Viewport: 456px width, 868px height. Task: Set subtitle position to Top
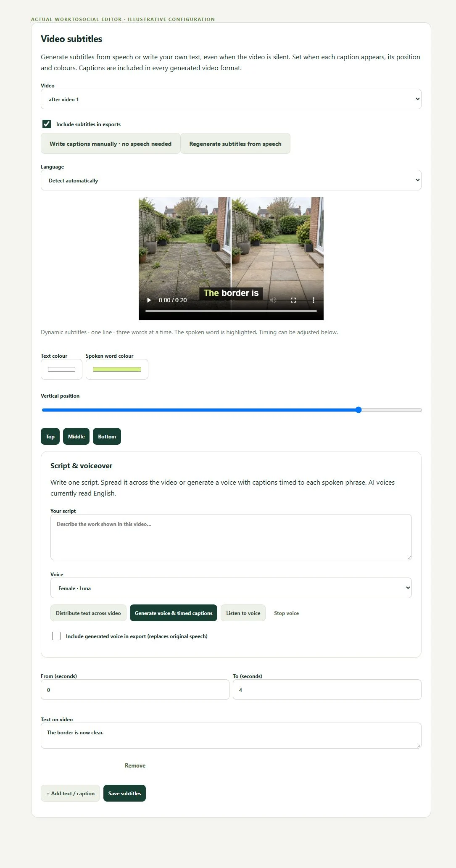pos(50,436)
